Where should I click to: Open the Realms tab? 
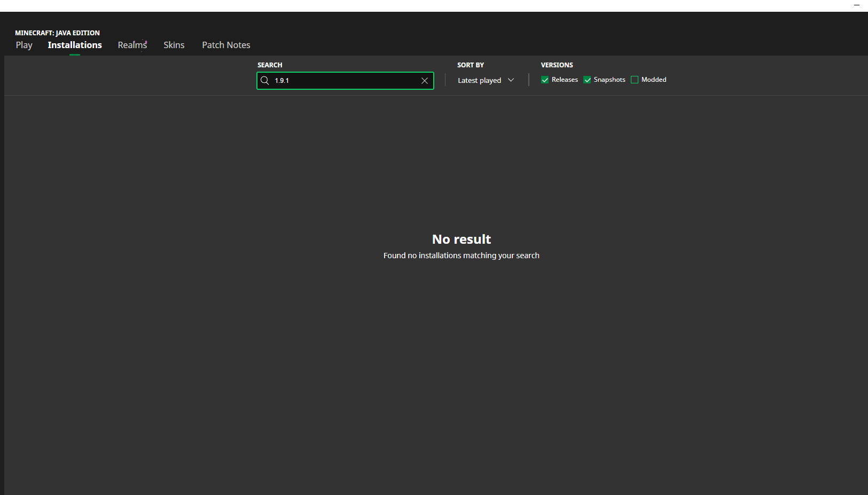pyautogui.click(x=132, y=45)
